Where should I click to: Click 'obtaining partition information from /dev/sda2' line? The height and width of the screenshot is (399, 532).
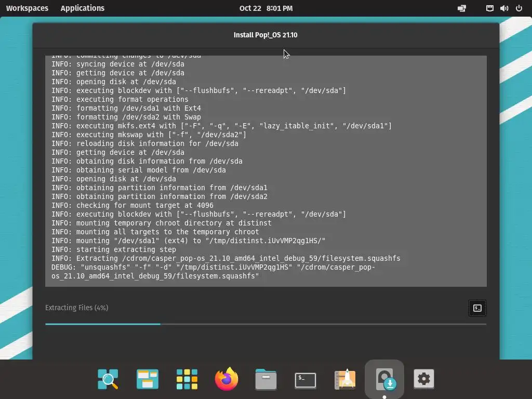click(x=159, y=196)
